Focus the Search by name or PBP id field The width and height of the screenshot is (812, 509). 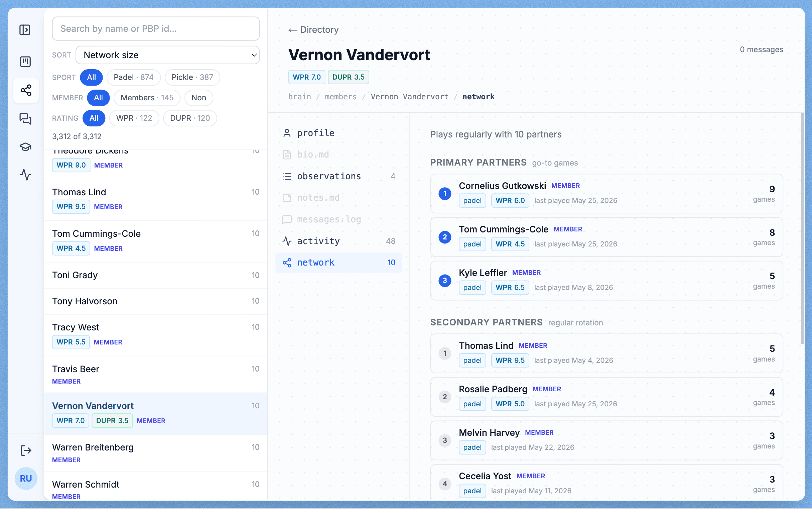pyautogui.click(x=156, y=29)
